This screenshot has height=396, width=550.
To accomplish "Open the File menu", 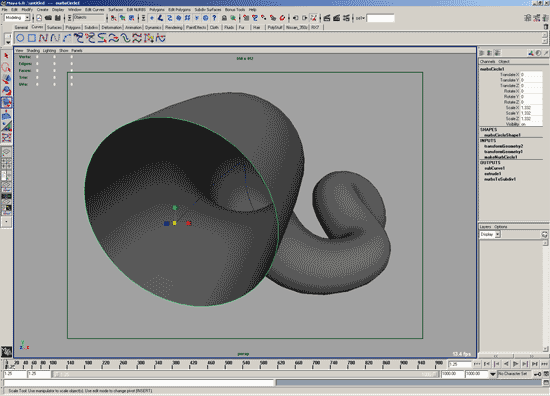I will coord(5,9).
